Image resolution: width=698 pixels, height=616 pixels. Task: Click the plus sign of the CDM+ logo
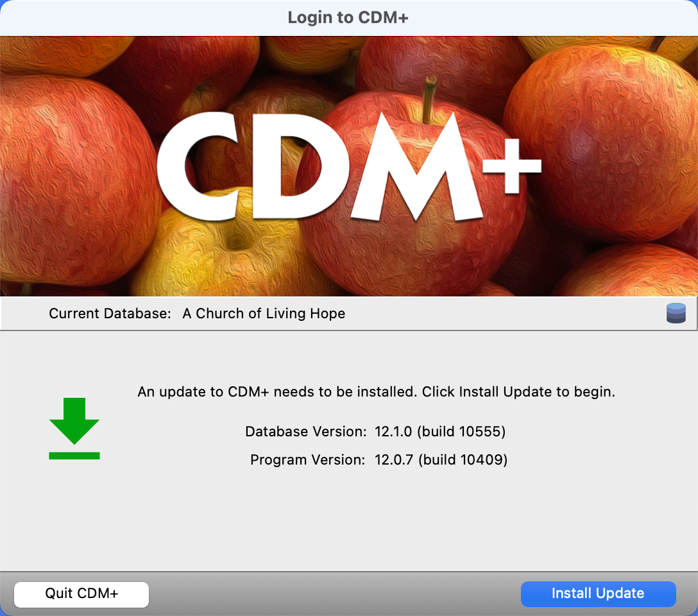coord(513,166)
